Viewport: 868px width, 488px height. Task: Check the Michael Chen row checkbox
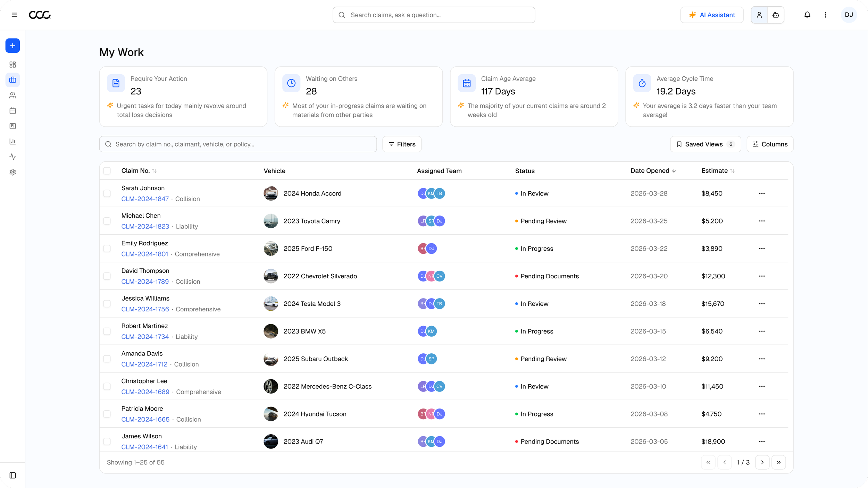[107, 221]
